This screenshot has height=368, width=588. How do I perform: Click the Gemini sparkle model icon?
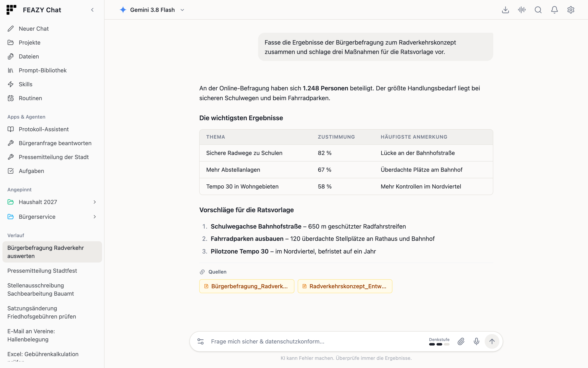123,10
